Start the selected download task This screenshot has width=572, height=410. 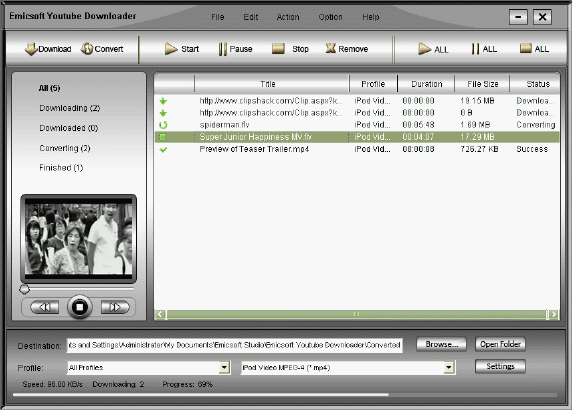[x=182, y=49]
